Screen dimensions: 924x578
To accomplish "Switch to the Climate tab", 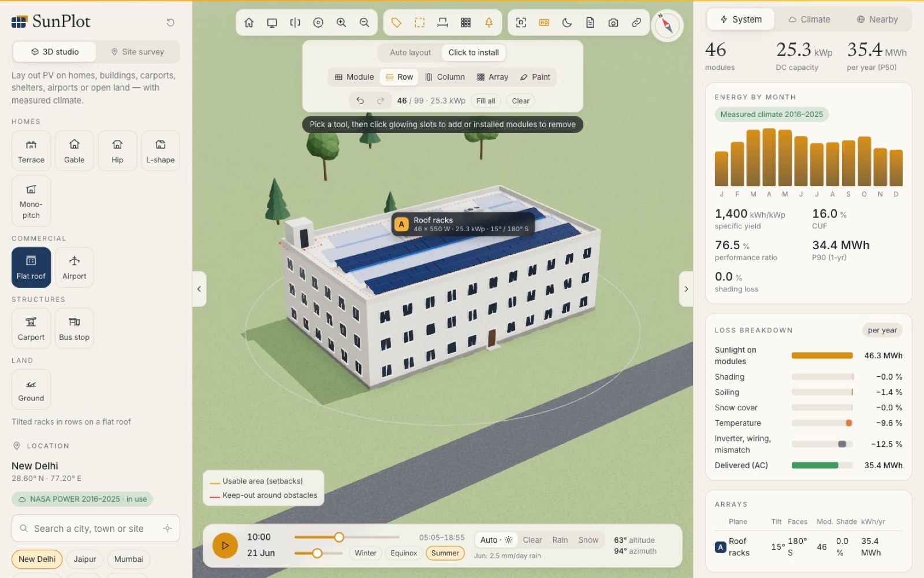I will tap(809, 20).
